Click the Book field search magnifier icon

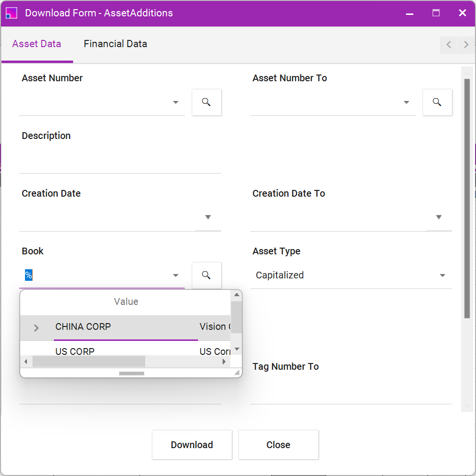(x=206, y=275)
